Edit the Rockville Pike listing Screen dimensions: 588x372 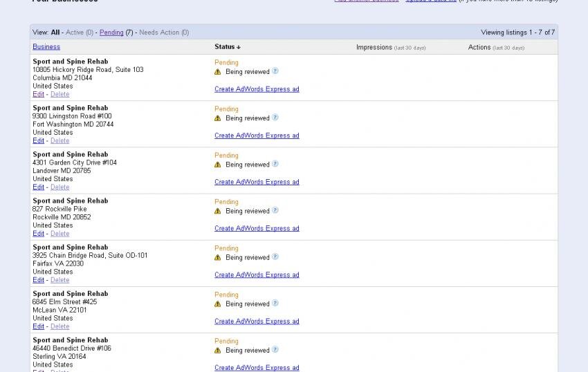click(x=38, y=234)
